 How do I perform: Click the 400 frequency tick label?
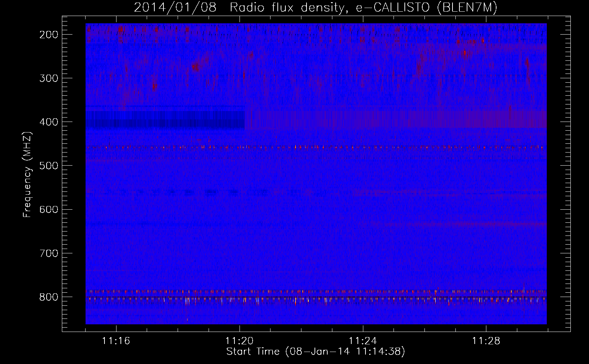click(x=49, y=122)
